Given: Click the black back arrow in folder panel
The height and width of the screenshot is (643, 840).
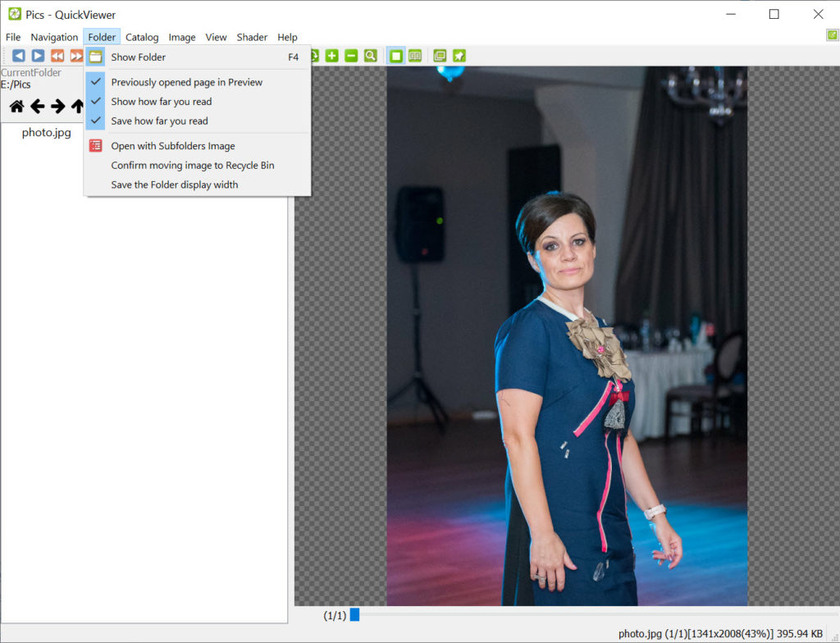Looking at the screenshot, I should pos(37,106).
